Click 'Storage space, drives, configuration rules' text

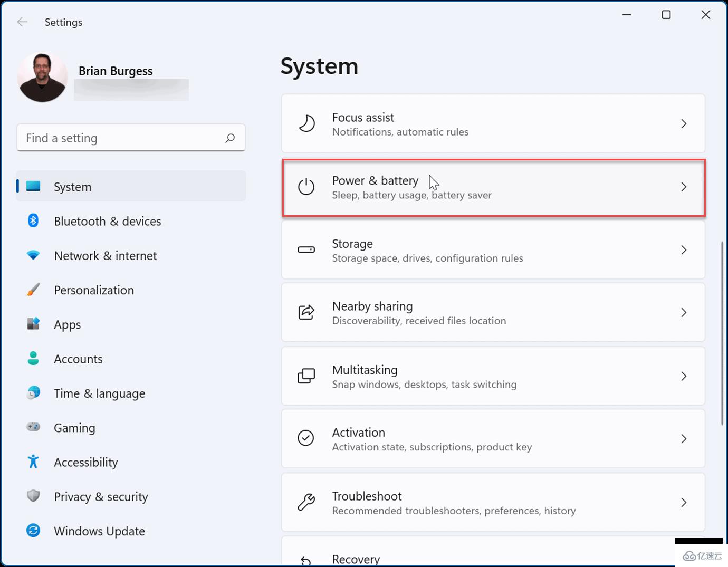tap(428, 258)
